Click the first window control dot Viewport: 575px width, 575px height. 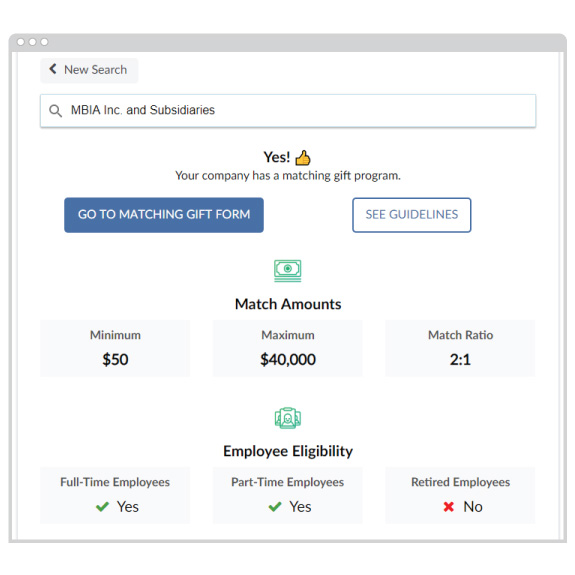click(x=21, y=42)
